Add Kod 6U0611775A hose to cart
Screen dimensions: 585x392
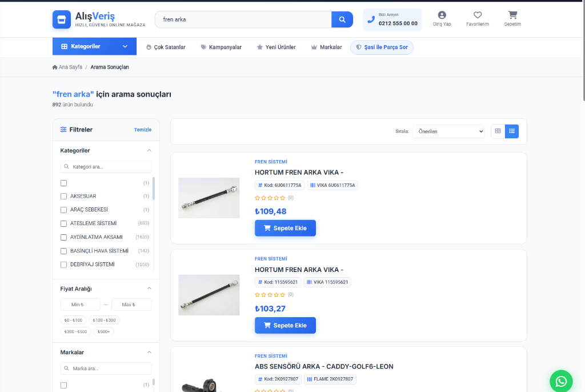pos(286,228)
